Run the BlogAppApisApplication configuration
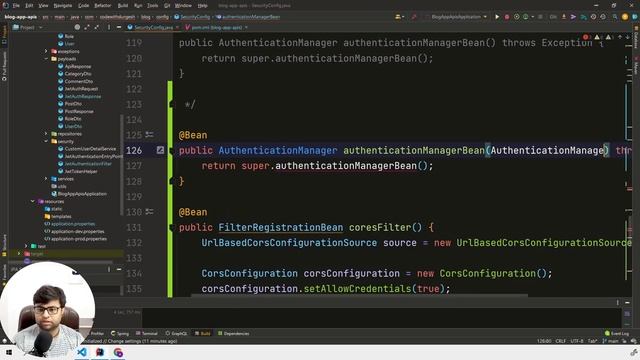 click(x=497, y=17)
